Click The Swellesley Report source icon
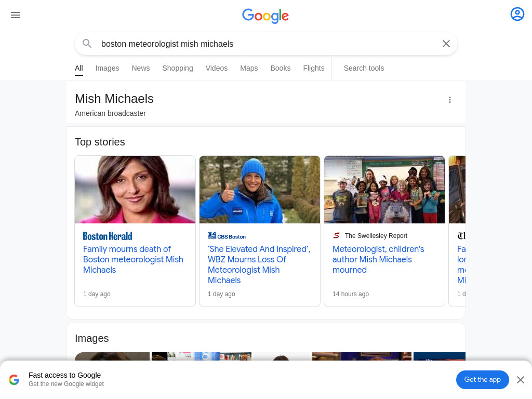This screenshot has height=399, width=532. 336,235
